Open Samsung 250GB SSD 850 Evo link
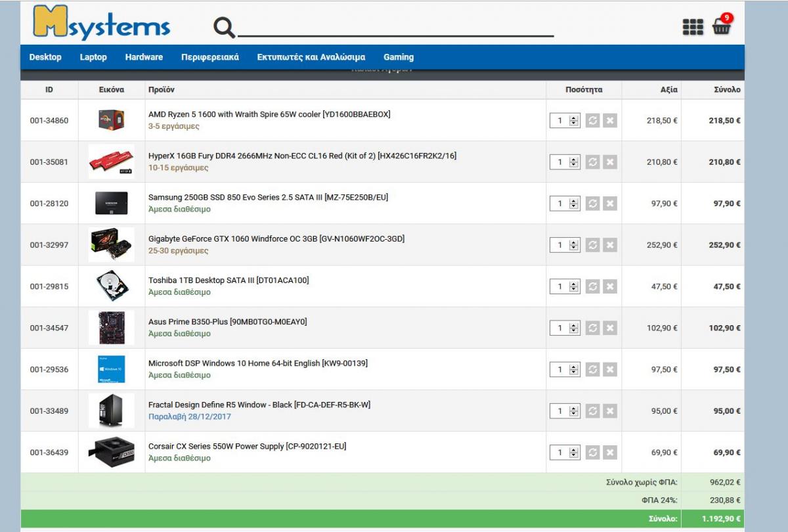This screenshot has width=788, height=532. (x=269, y=197)
